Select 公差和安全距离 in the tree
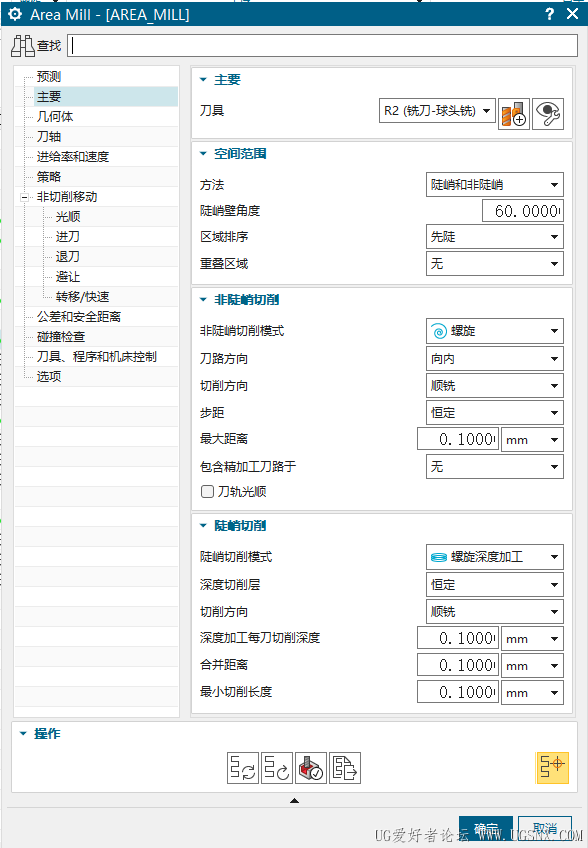Viewport: 588px width, 848px height. tap(78, 317)
